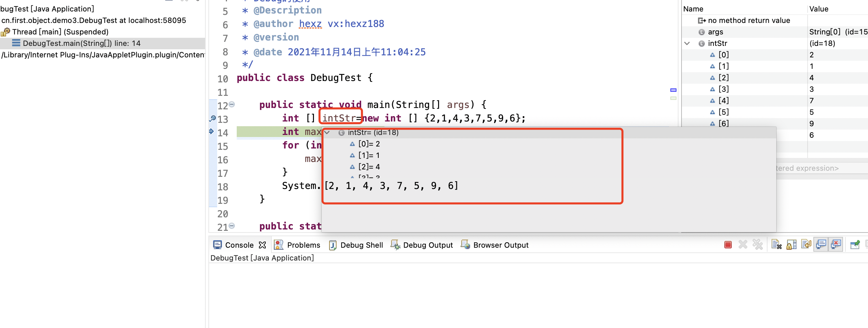Toggle Show Console on Standard Error

(836, 245)
